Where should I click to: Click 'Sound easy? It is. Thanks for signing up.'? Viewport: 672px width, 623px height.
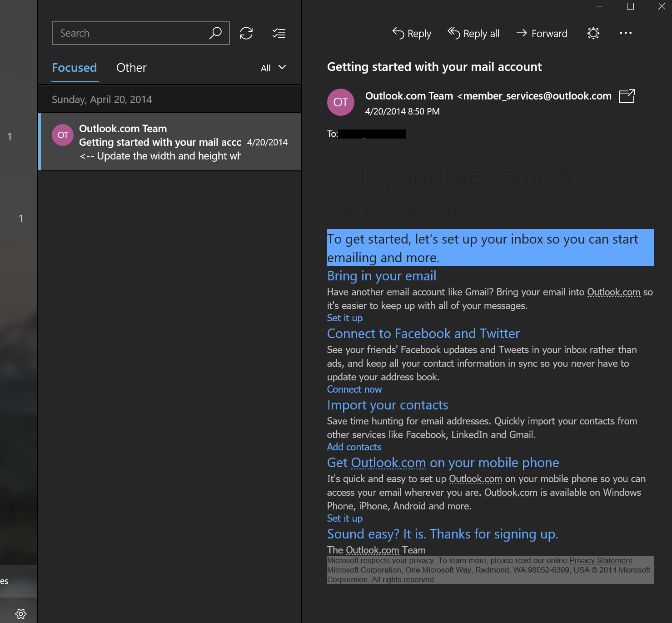[x=443, y=534]
